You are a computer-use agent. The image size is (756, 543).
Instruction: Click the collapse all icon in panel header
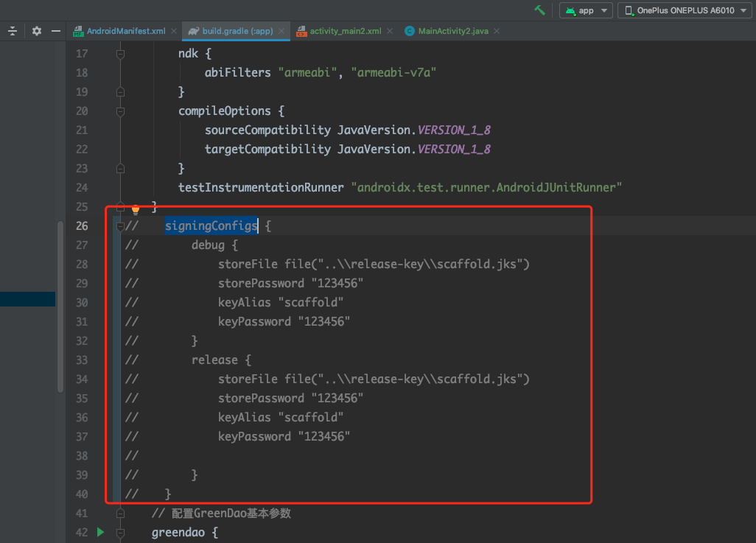tap(13, 31)
